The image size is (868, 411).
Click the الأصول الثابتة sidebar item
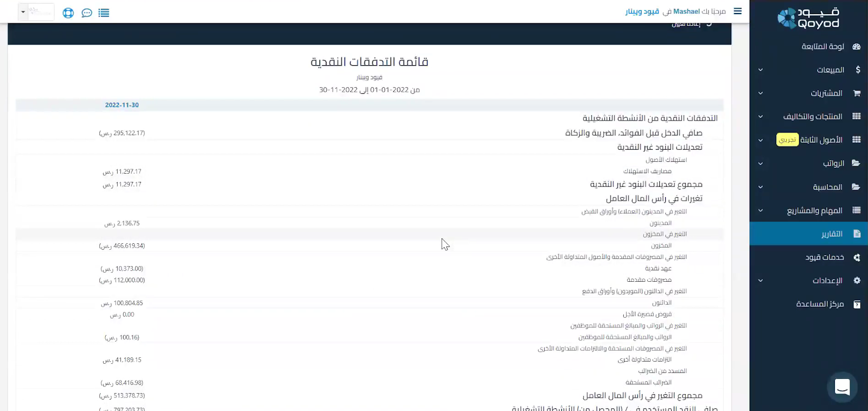[x=821, y=140]
